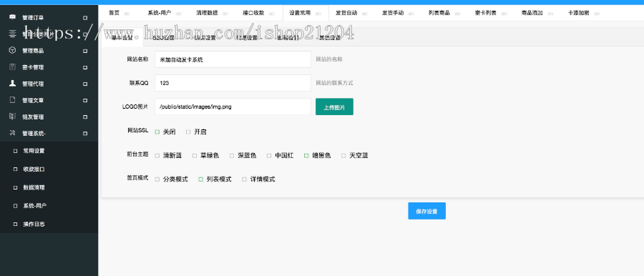The height and width of the screenshot is (276, 644).
Task: Switch to the 密卡列表 tab
Action: [485, 13]
